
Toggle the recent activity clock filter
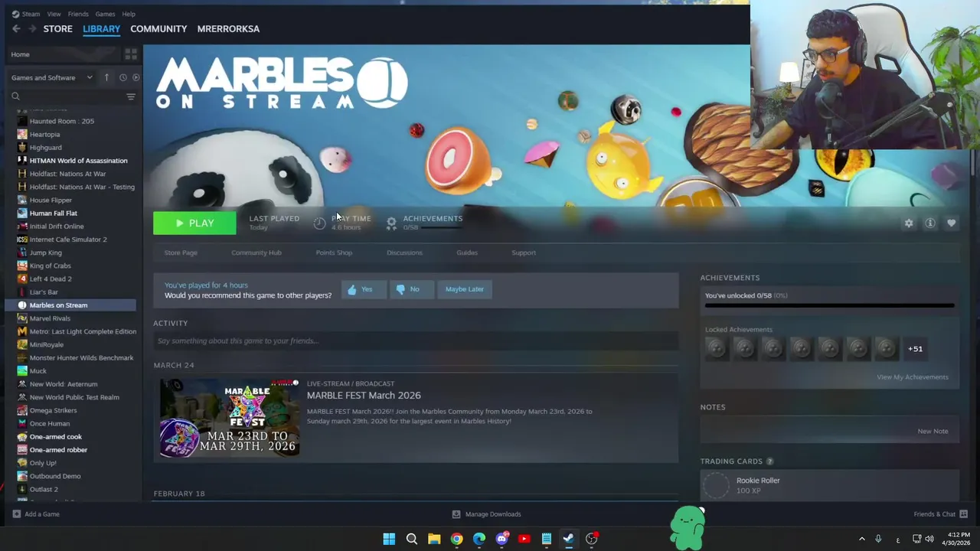122,77
